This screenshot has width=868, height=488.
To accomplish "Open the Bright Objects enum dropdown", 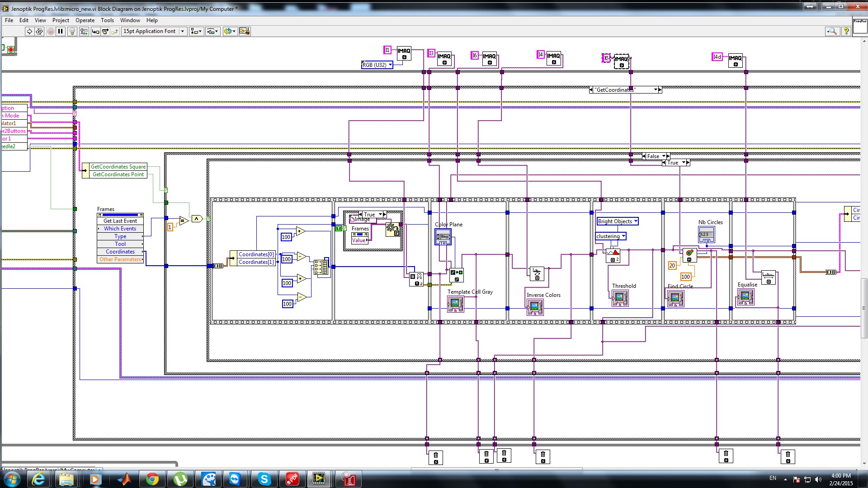I will pyautogui.click(x=618, y=221).
